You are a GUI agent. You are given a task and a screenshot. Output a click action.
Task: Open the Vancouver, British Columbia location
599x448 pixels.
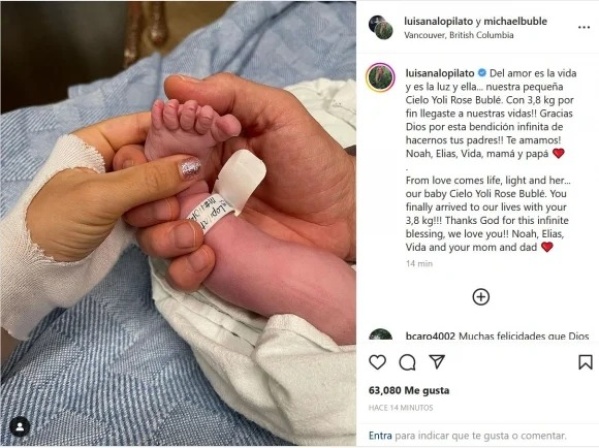pos(459,35)
